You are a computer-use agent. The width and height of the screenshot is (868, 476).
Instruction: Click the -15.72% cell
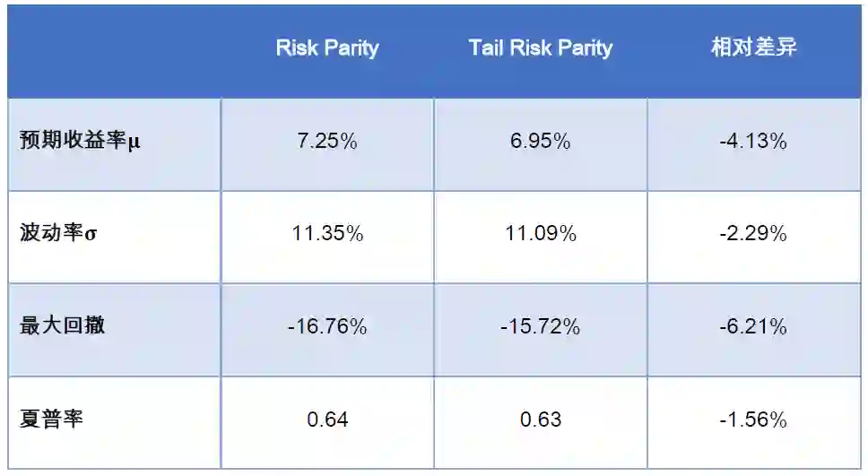point(540,327)
